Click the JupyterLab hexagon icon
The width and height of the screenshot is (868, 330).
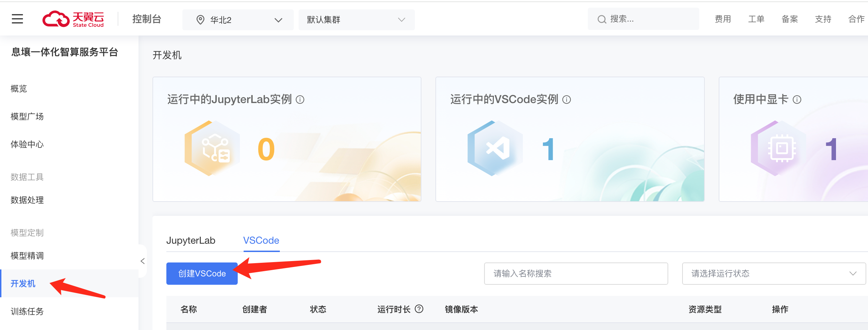tap(212, 148)
